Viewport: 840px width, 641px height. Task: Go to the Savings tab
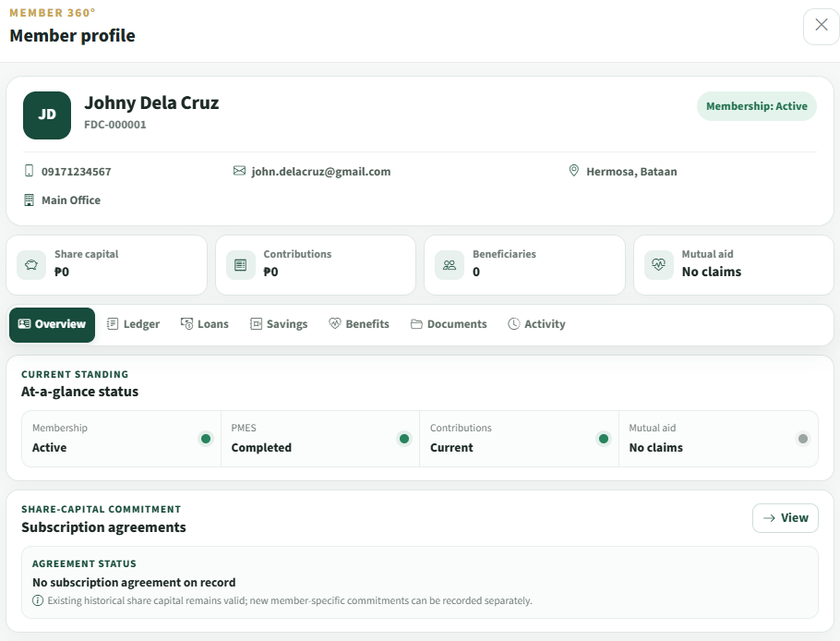coord(279,324)
